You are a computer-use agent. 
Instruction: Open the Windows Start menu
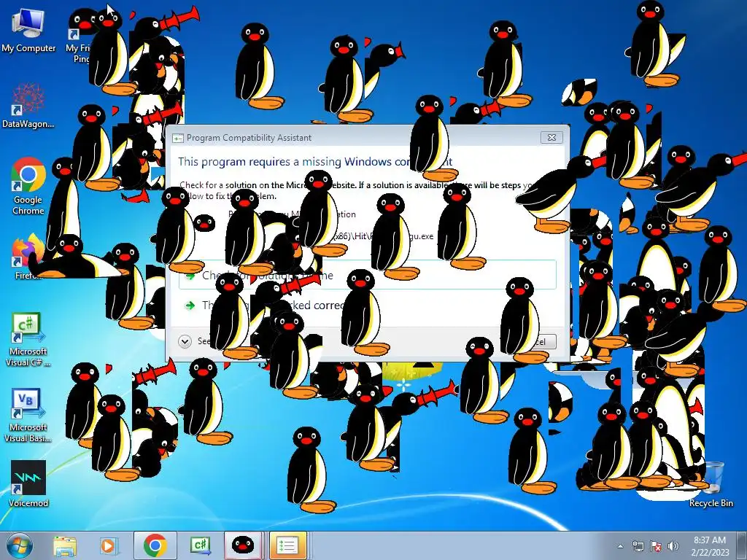click(20, 545)
